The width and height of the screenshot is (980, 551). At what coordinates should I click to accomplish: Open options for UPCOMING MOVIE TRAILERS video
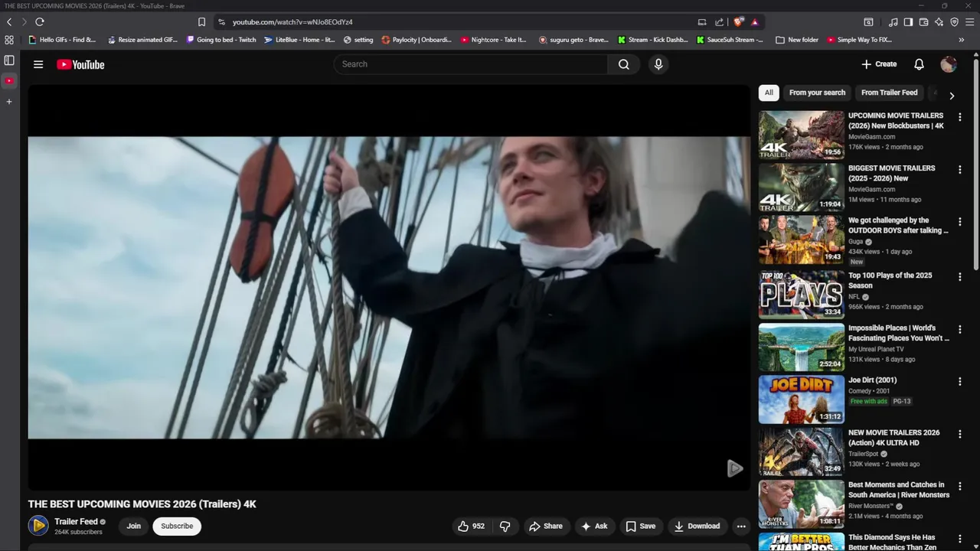(x=959, y=117)
